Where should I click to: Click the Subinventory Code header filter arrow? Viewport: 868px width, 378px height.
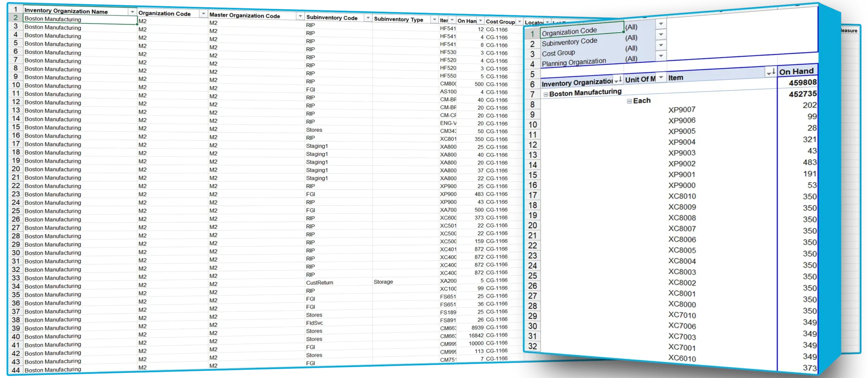pyautogui.click(x=367, y=18)
